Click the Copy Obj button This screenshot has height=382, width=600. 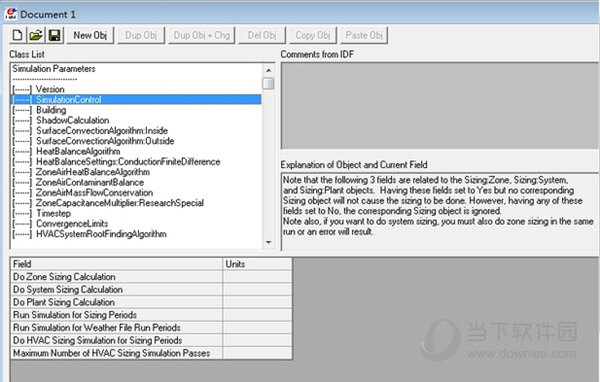tap(313, 35)
